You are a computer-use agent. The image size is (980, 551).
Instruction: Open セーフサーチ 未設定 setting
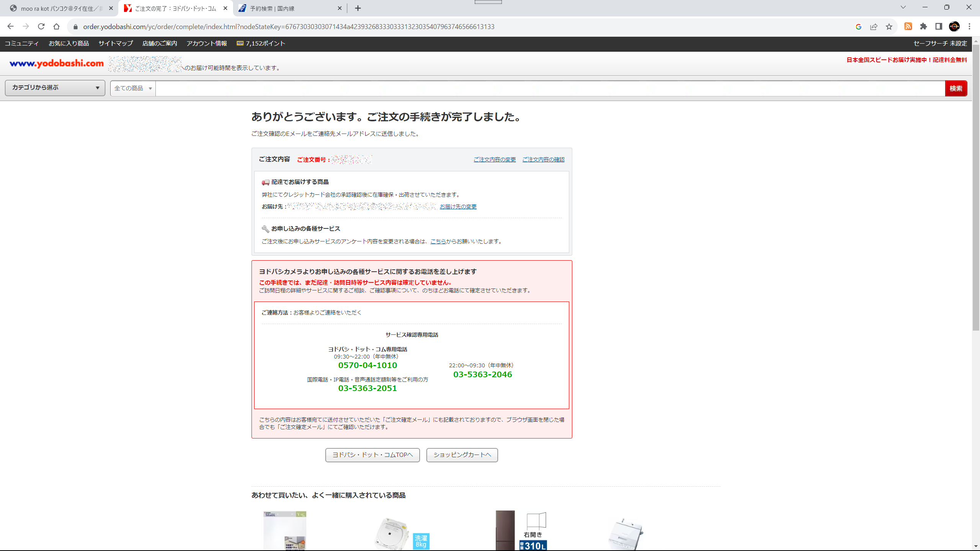click(940, 43)
